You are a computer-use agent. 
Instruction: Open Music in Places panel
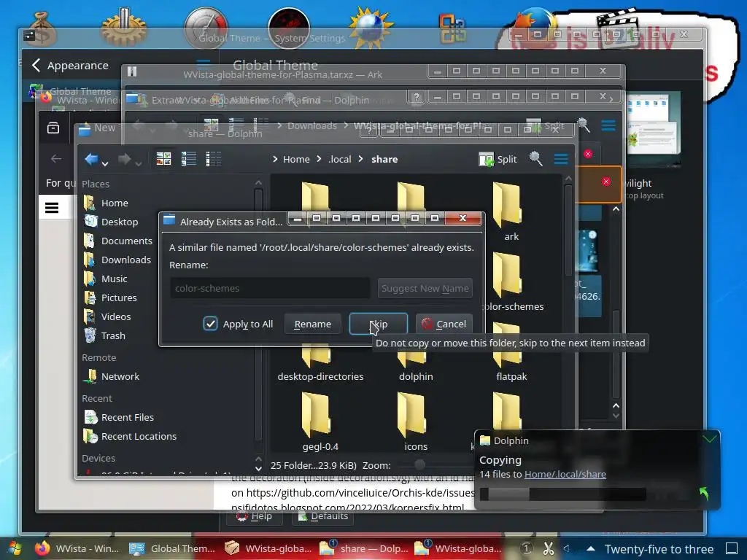pos(114,279)
